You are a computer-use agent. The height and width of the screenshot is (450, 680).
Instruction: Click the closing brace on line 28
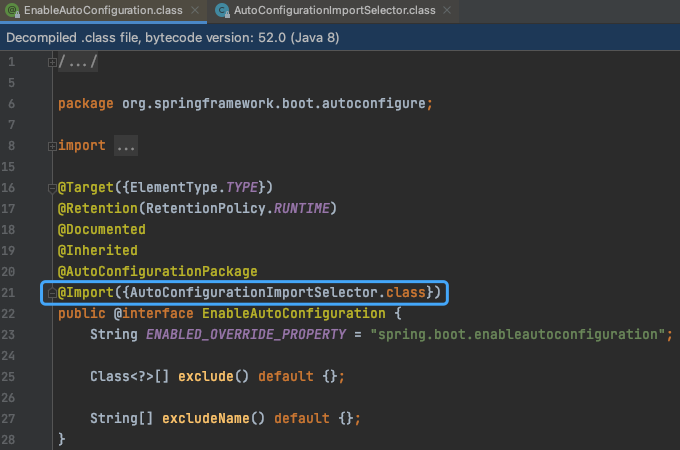62,439
